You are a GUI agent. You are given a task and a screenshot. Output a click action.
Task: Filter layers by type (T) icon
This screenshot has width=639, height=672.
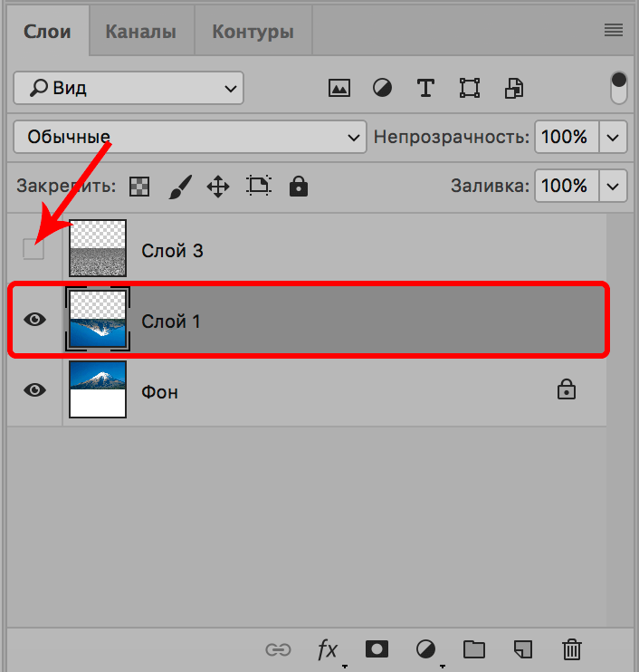click(425, 88)
